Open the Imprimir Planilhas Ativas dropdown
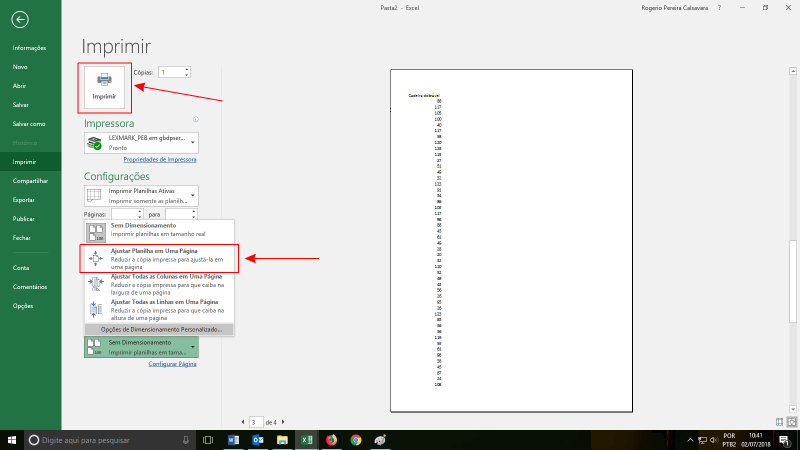 (192, 196)
